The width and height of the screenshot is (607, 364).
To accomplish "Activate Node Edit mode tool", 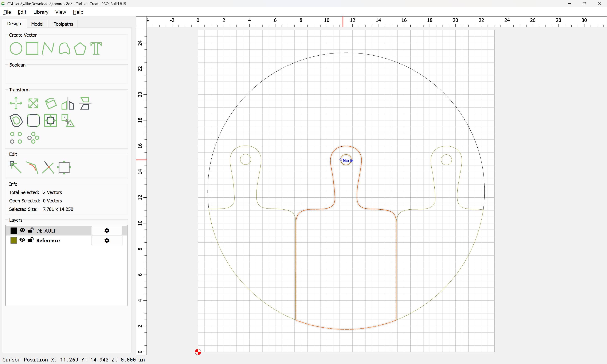I will tap(15, 167).
